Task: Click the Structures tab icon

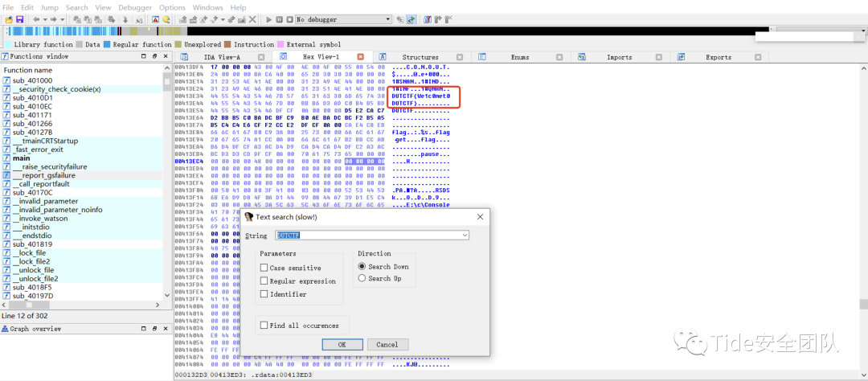Action: click(x=383, y=57)
